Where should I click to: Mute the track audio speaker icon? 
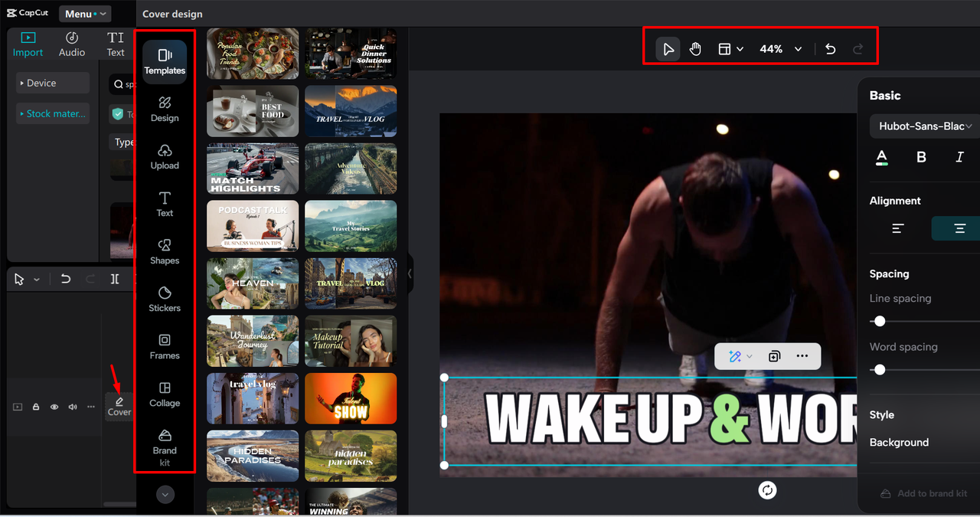[x=73, y=407]
